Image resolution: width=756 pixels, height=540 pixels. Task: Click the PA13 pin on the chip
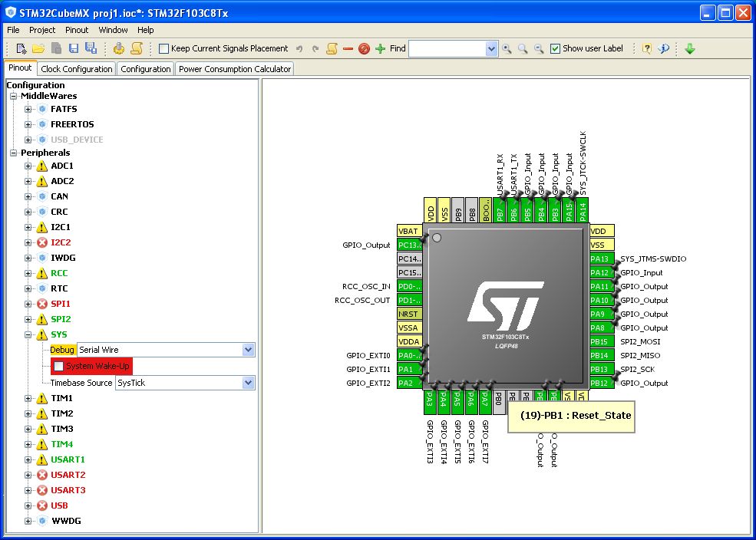coord(602,258)
